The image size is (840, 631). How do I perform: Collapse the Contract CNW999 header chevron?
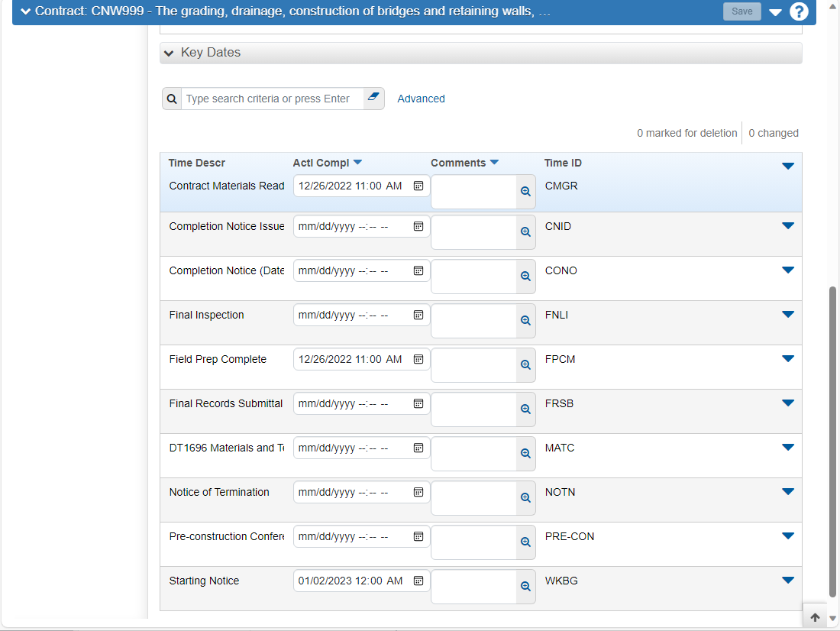click(x=25, y=11)
